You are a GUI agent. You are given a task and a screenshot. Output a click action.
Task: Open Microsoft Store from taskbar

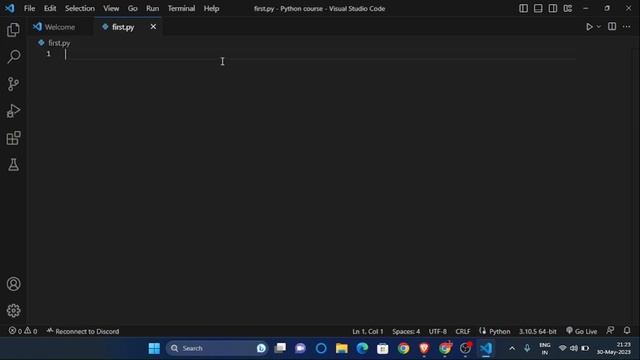click(383, 348)
